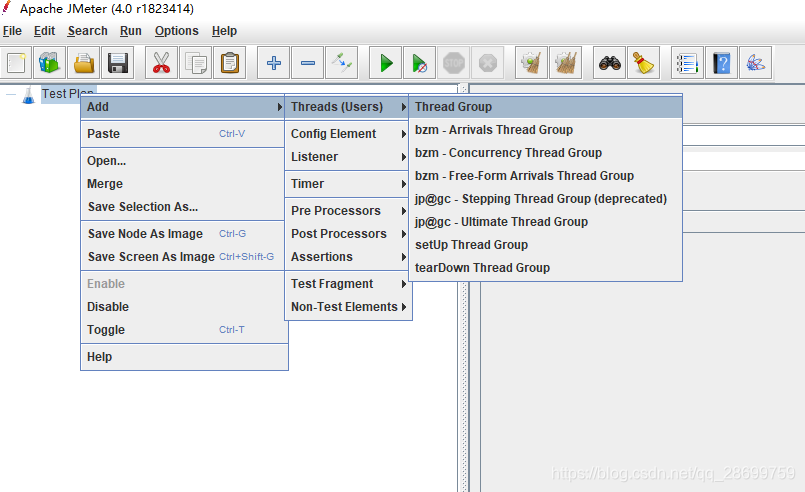Image resolution: width=805 pixels, height=492 pixels.
Task: Select jp@gc - Stepping Thread Group (deprecated)
Action: [x=546, y=199]
